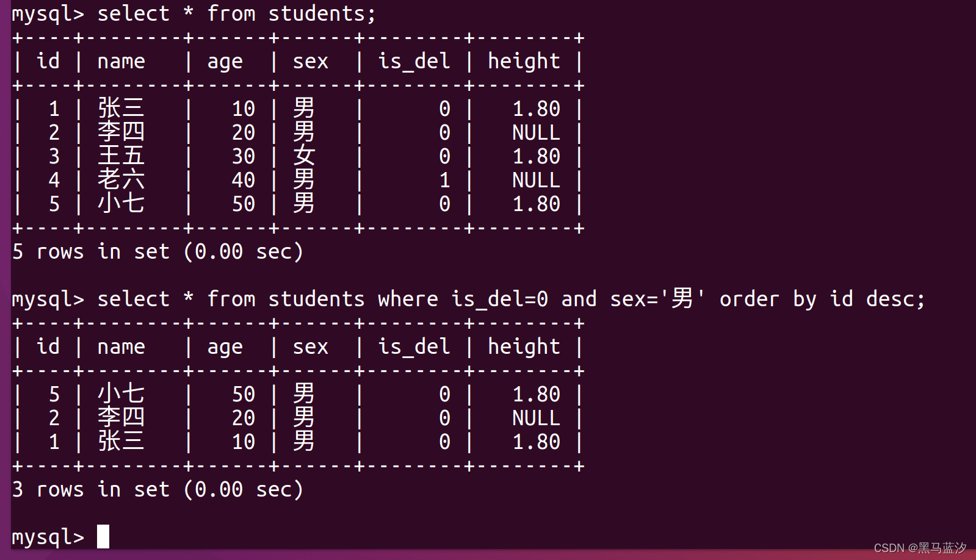The height and width of the screenshot is (560, 976).
Task: Click the first query "select * from students;"
Action: (237, 14)
